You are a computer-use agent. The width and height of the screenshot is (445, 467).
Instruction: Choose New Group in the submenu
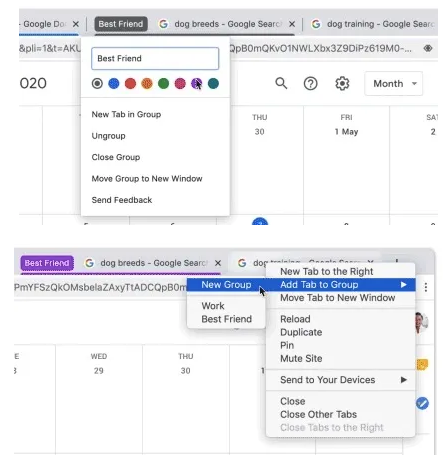[226, 285]
